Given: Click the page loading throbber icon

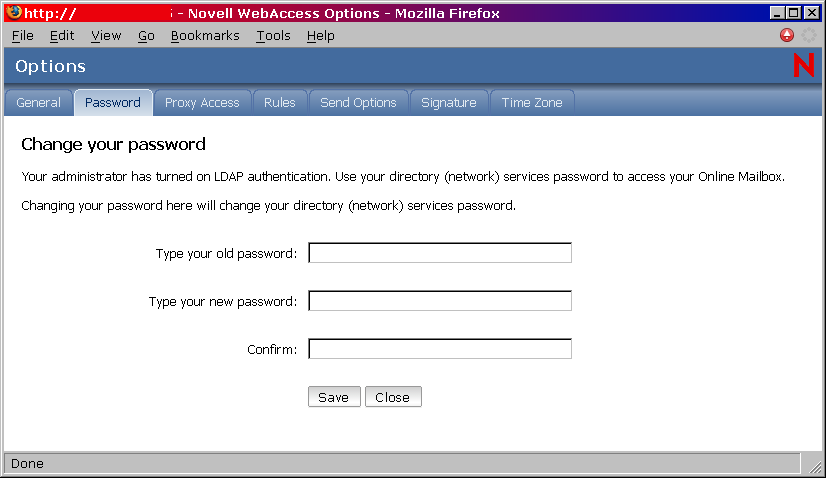Looking at the screenshot, I should 808,35.
